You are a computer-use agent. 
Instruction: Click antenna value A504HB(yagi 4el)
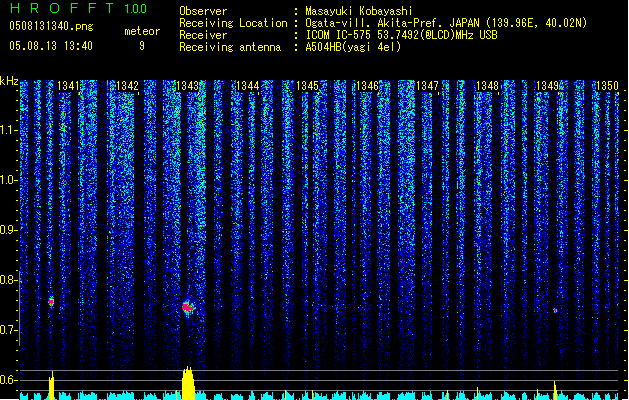(353, 47)
